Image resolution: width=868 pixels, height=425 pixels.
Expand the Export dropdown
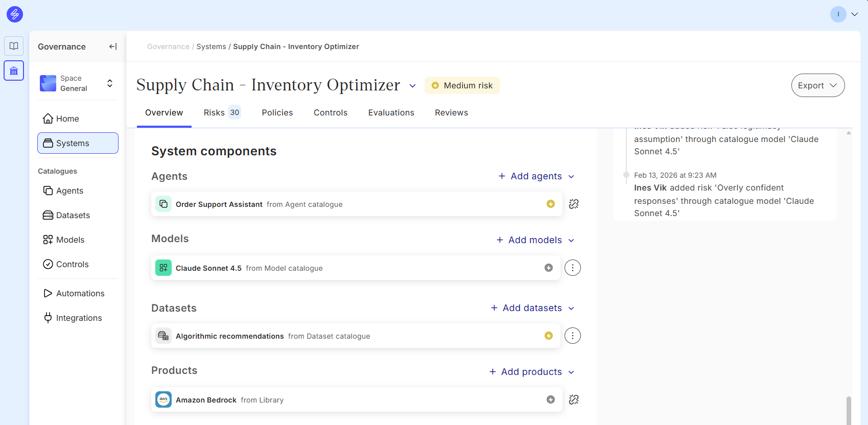[x=817, y=85]
